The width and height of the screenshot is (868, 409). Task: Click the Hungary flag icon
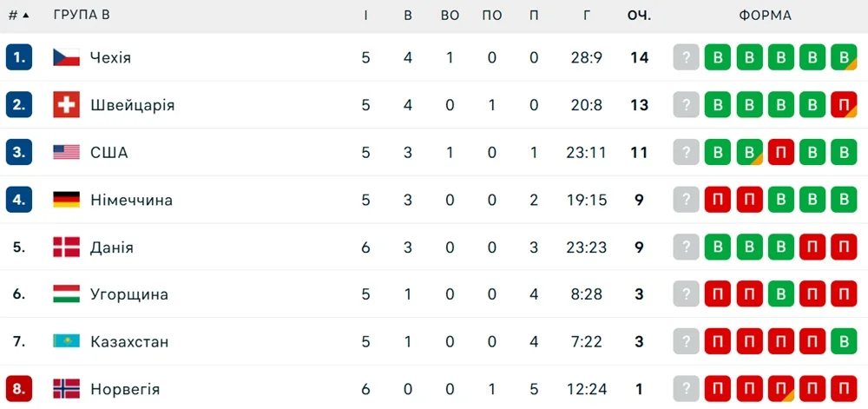tap(66, 294)
